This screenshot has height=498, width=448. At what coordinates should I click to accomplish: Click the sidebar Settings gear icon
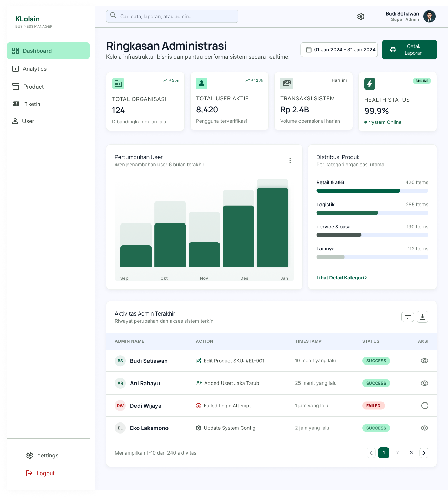point(30,455)
